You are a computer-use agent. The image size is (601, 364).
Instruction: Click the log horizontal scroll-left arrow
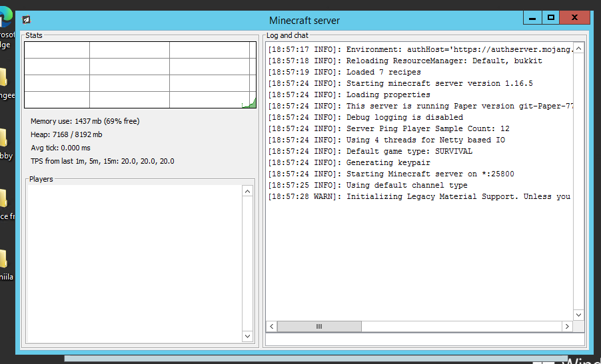271,327
